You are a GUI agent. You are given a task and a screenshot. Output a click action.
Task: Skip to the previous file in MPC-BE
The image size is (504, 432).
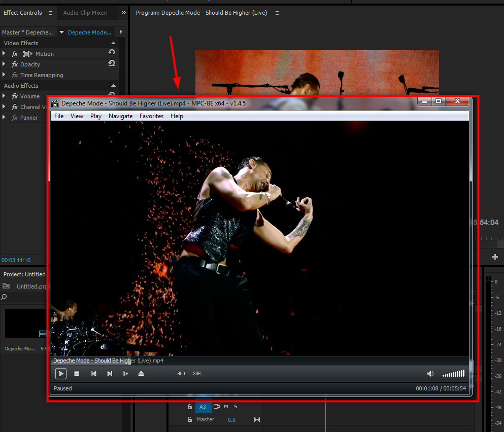point(93,374)
